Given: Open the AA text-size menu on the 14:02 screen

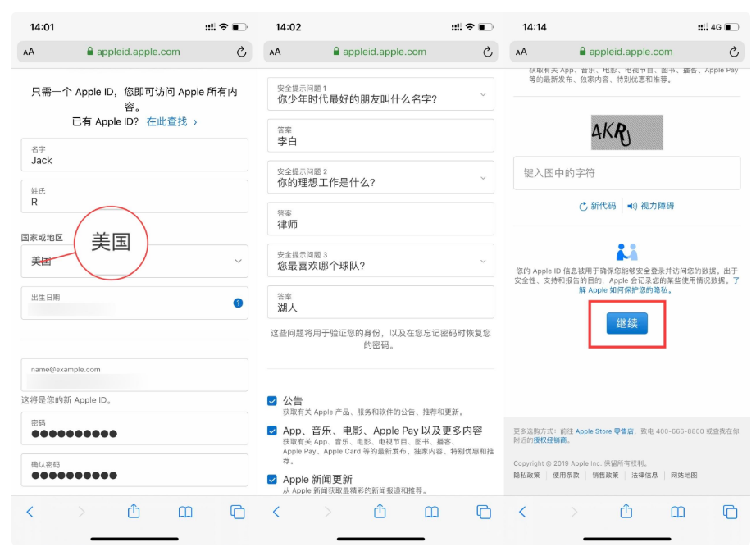Looking at the screenshot, I should coord(275,52).
